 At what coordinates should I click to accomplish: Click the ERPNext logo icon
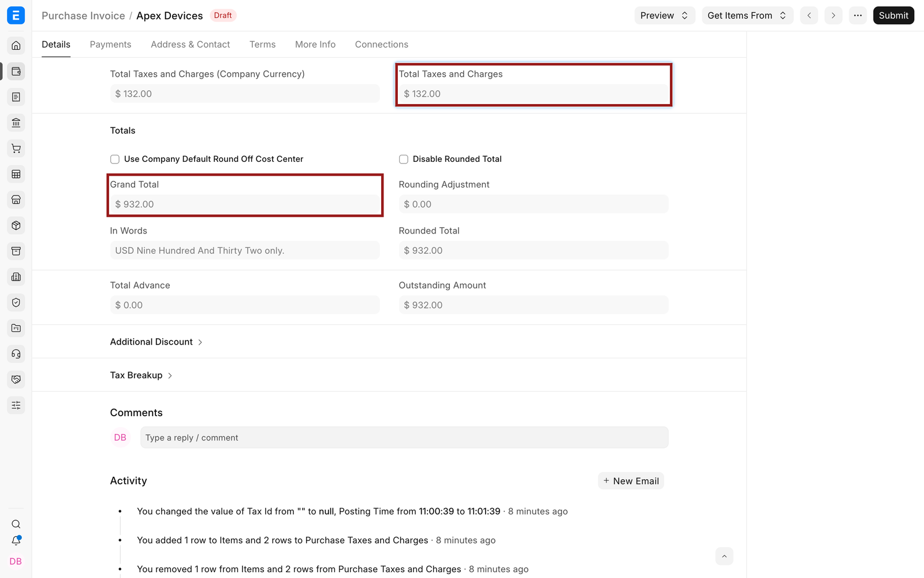16,16
